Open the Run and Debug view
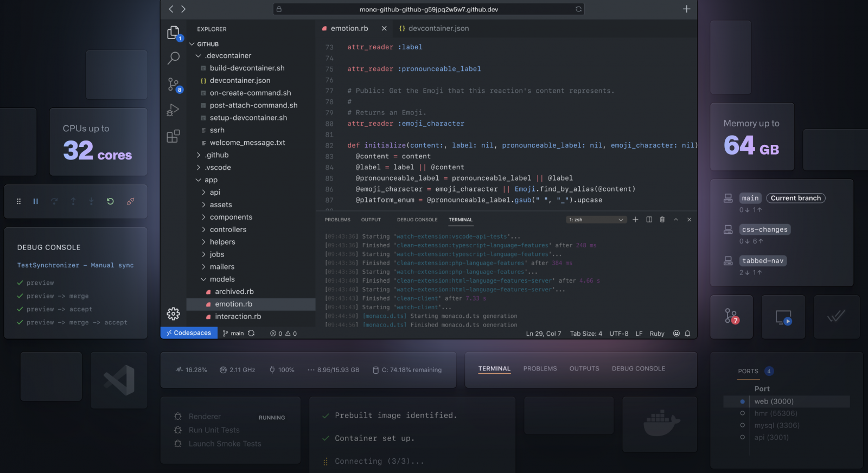The image size is (868, 473). tap(173, 110)
